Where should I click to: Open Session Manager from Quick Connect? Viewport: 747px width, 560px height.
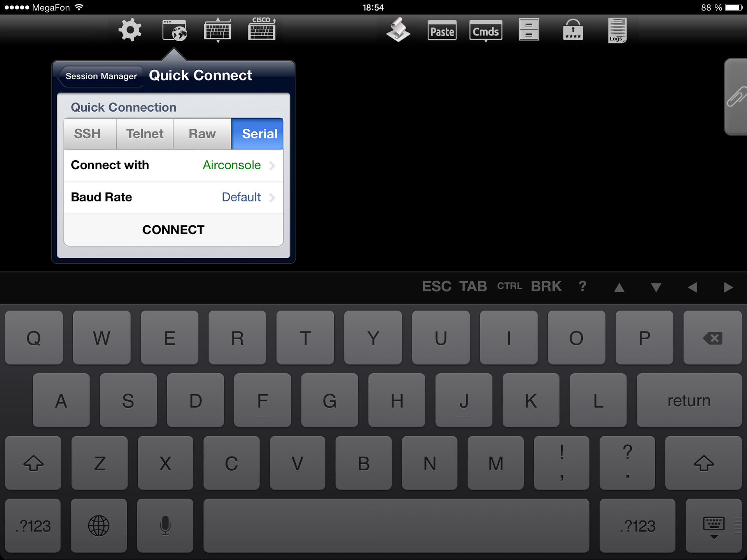tap(101, 75)
